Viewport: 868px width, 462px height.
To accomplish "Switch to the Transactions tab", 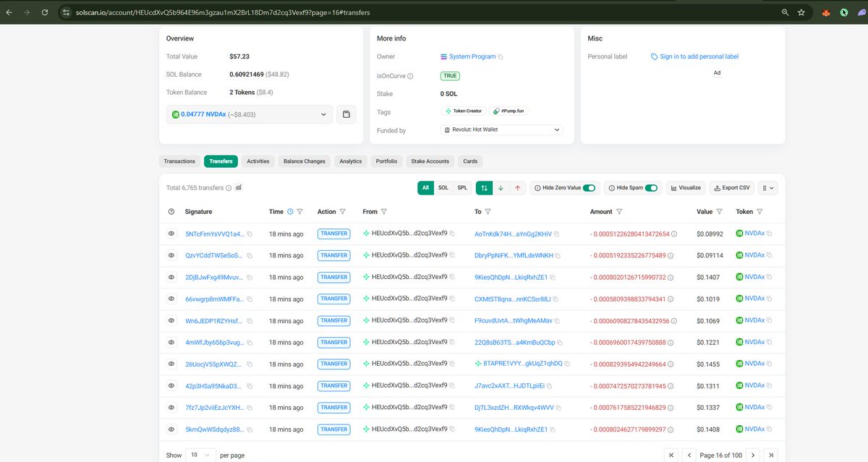I will pos(179,161).
